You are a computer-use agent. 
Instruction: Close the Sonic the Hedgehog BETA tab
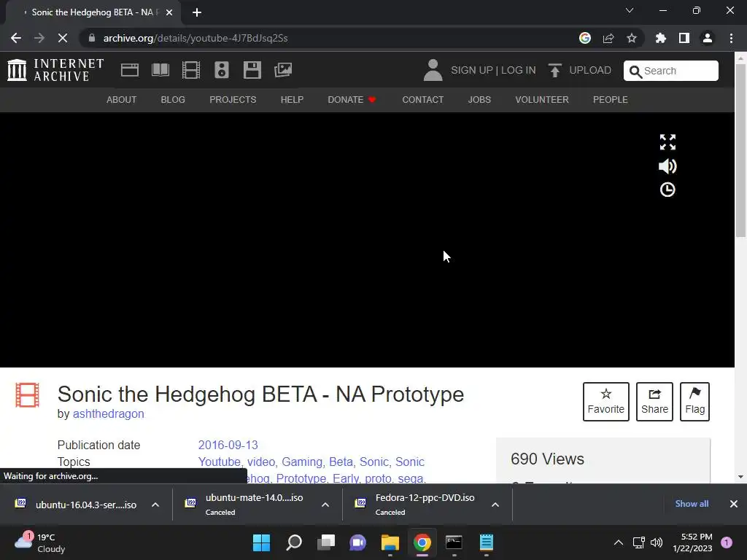169,12
